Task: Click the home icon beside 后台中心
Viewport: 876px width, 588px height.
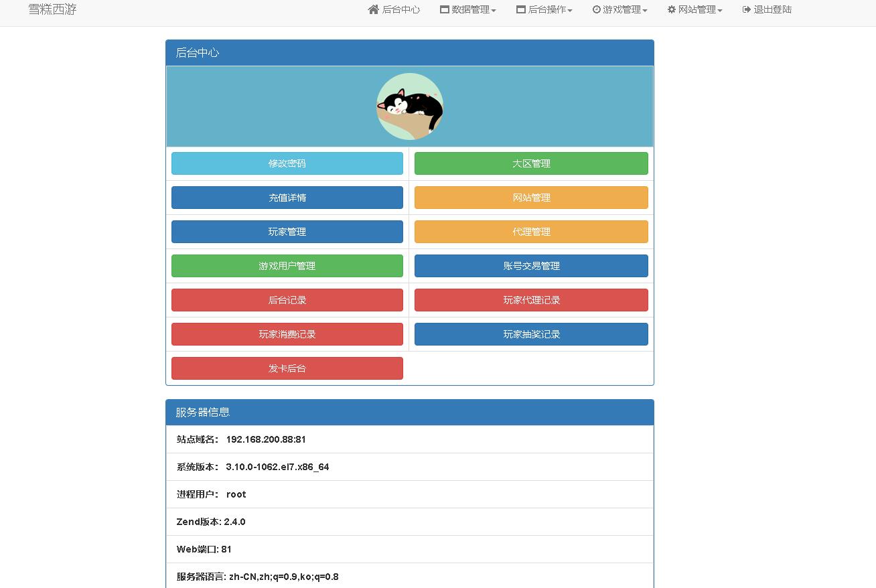Action: tap(374, 9)
